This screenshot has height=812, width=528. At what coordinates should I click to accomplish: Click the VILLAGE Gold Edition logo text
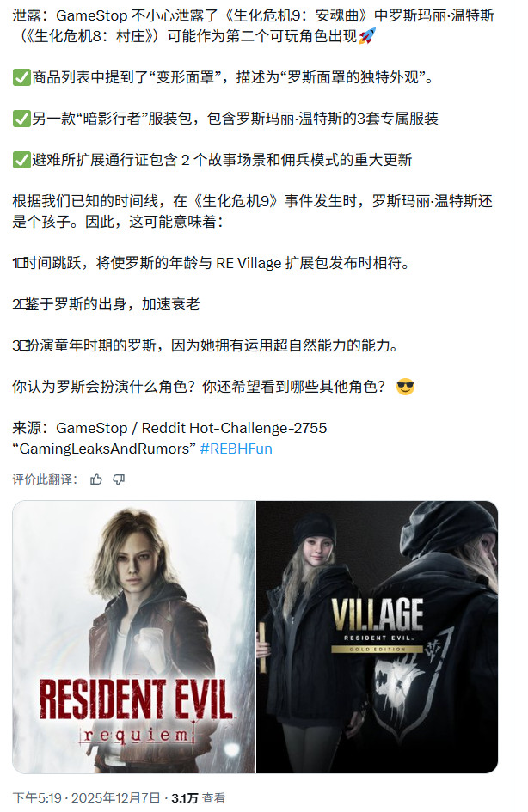(x=378, y=626)
